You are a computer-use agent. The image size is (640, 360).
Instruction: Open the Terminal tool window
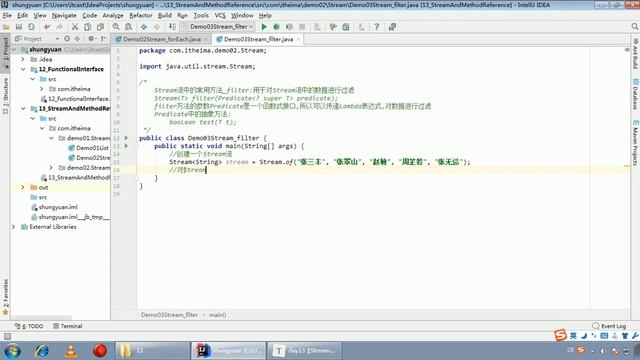68,326
